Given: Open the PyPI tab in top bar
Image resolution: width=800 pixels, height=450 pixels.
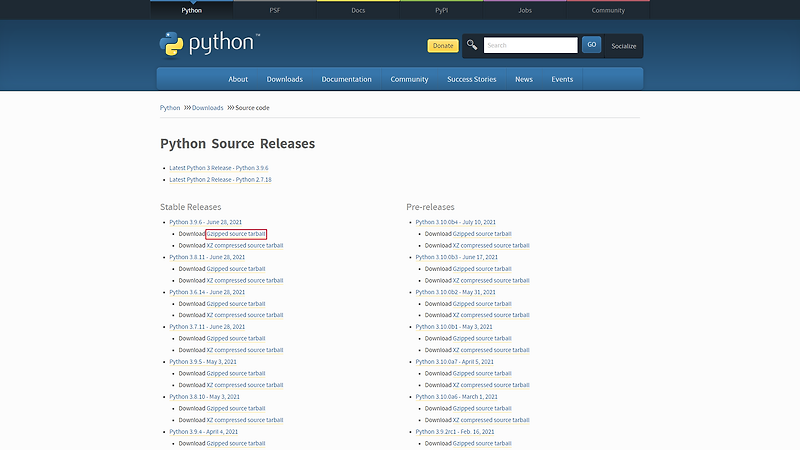Looking at the screenshot, I should [442, 10].
